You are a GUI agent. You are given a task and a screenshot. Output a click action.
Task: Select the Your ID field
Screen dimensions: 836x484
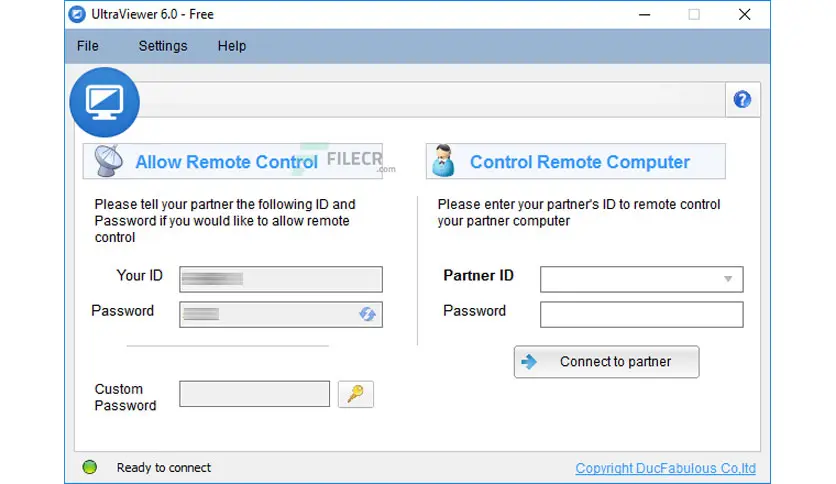281,279
